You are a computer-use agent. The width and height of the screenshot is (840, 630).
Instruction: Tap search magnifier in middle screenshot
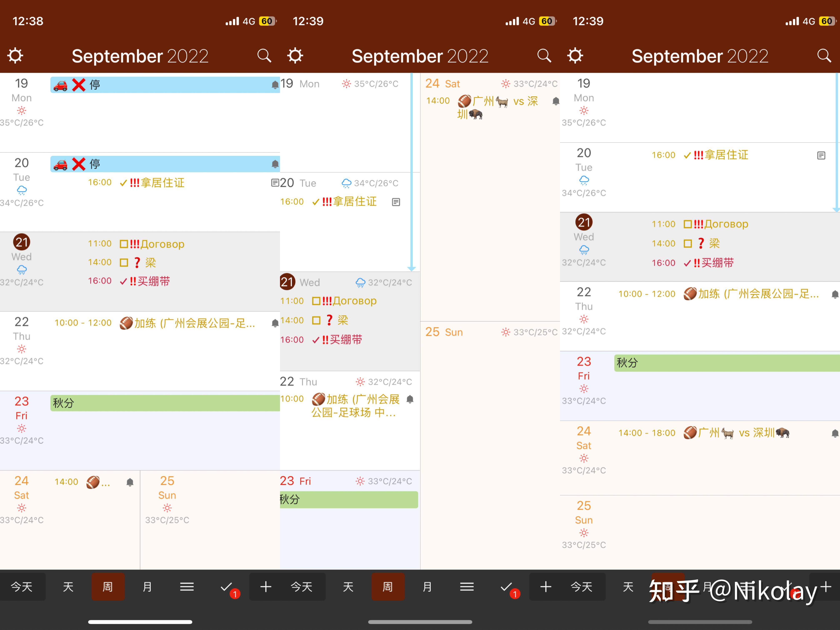pos(544,55)
